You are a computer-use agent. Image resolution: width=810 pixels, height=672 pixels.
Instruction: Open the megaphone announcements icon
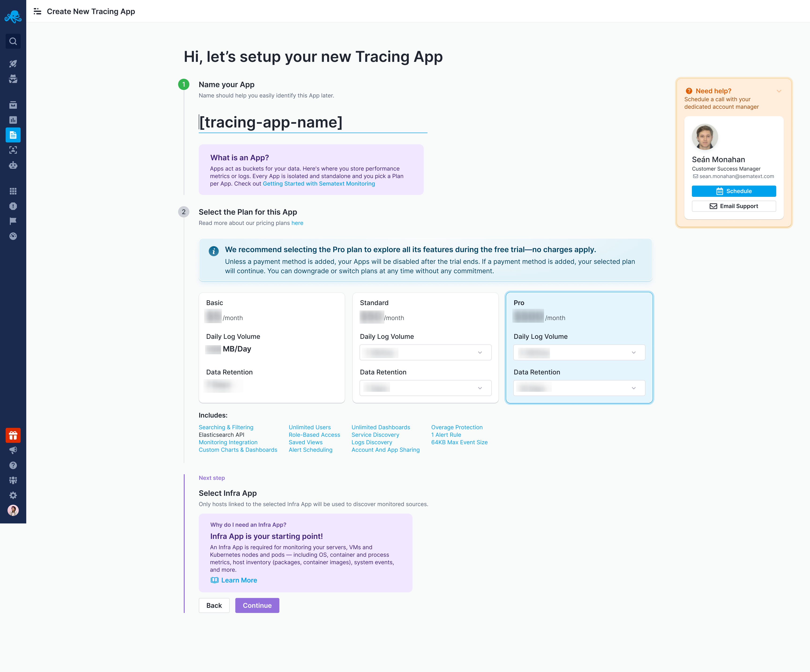point(13,450)
